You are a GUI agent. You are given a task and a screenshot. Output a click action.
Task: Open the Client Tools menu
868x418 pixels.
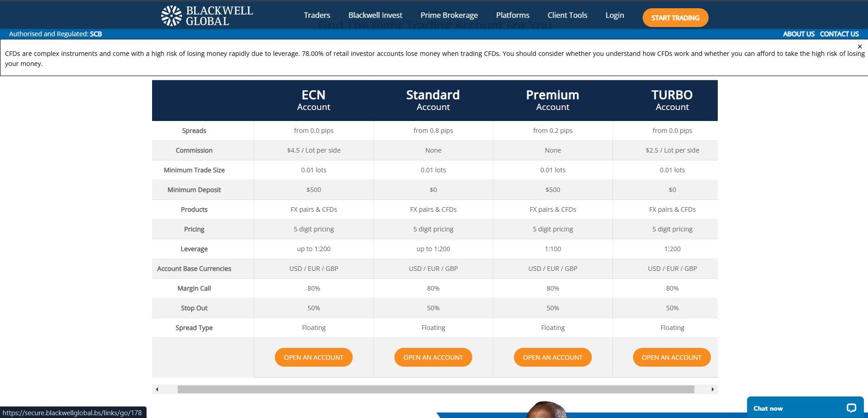567,15
